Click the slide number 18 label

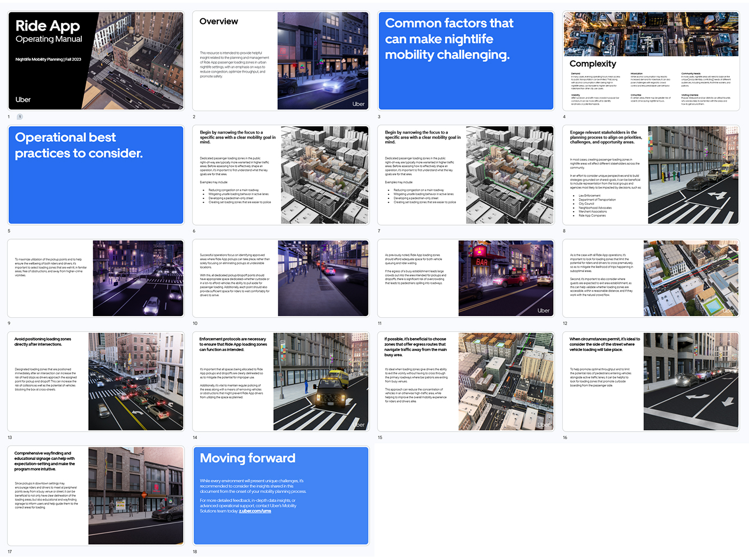pyautogui.click(x=195, y=551)
